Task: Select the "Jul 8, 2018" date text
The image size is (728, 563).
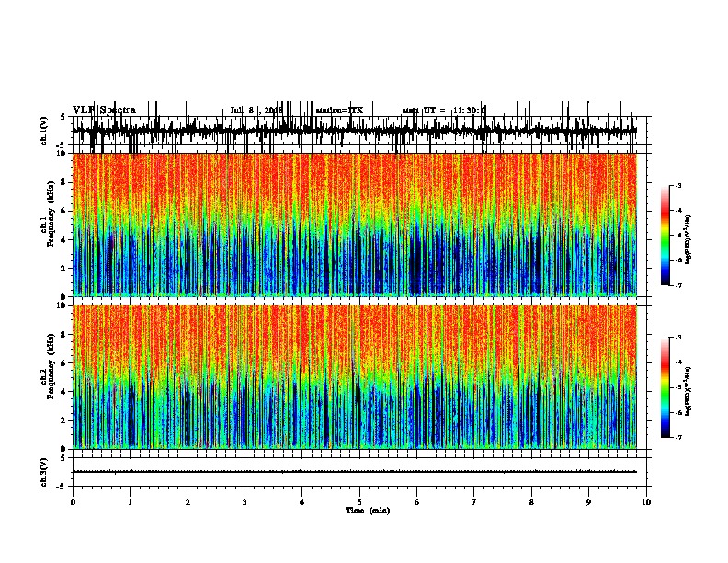Action: click(256, 110)
